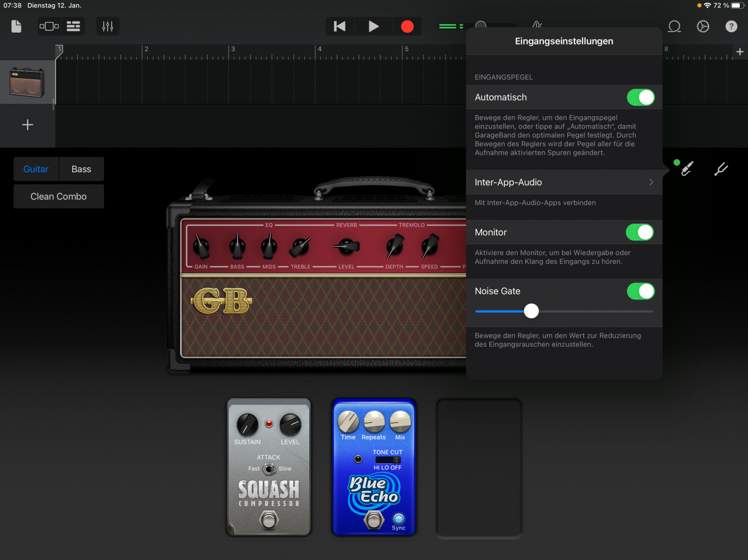This screenshot has width=748, height=560.
Task: Click the amp TREBLE knob
Action: pos(300,246)
